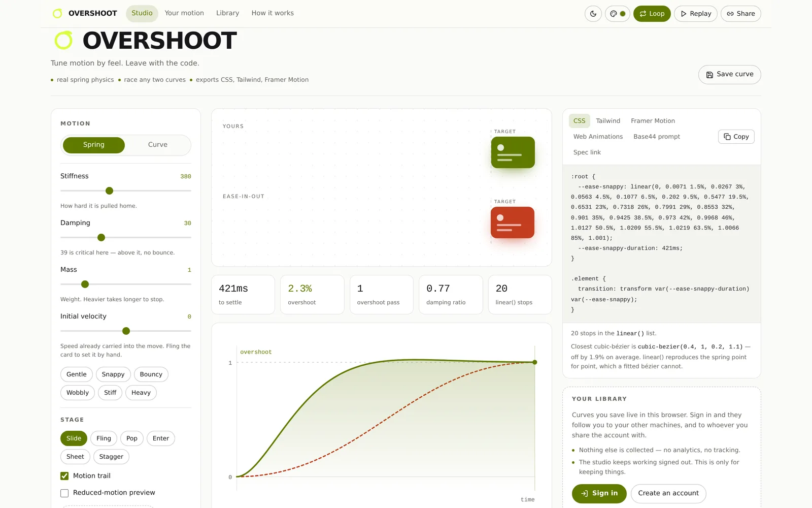Viewport: 812px width, 508px height.
Task: Sign in to your library
Action: [599, 493]
